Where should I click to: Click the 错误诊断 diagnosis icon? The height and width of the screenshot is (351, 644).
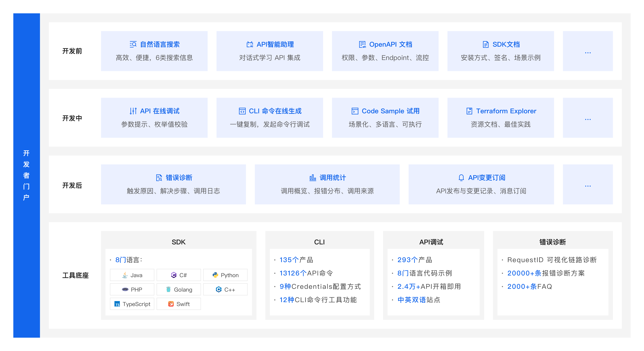coord(159,178)
